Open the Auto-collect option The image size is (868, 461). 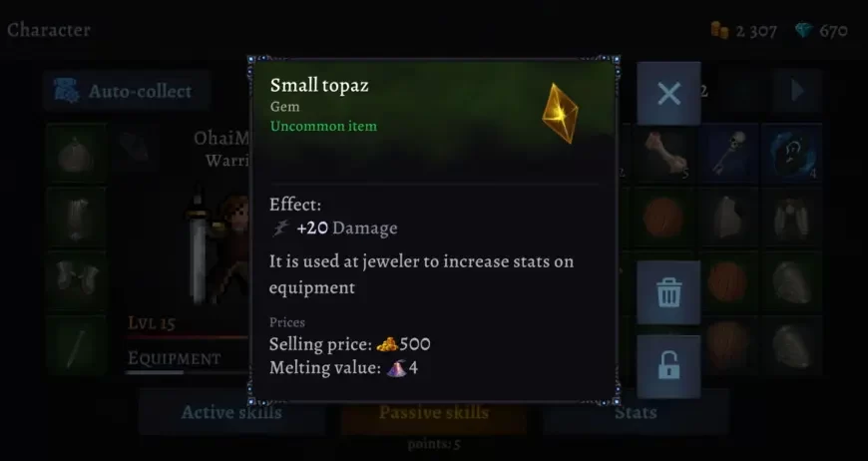click(127, 91)
